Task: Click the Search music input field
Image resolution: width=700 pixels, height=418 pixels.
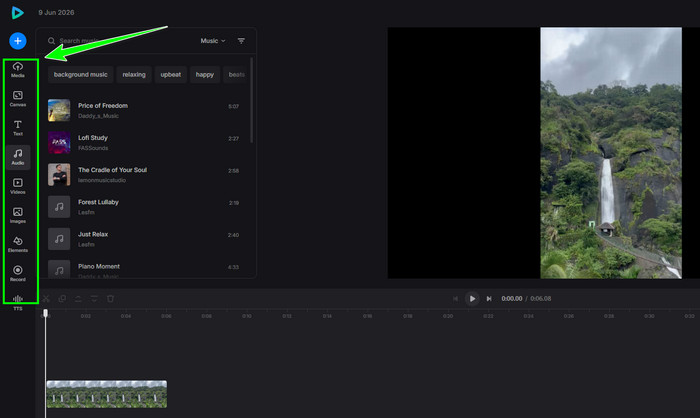Action: click(x=121, y=41)
